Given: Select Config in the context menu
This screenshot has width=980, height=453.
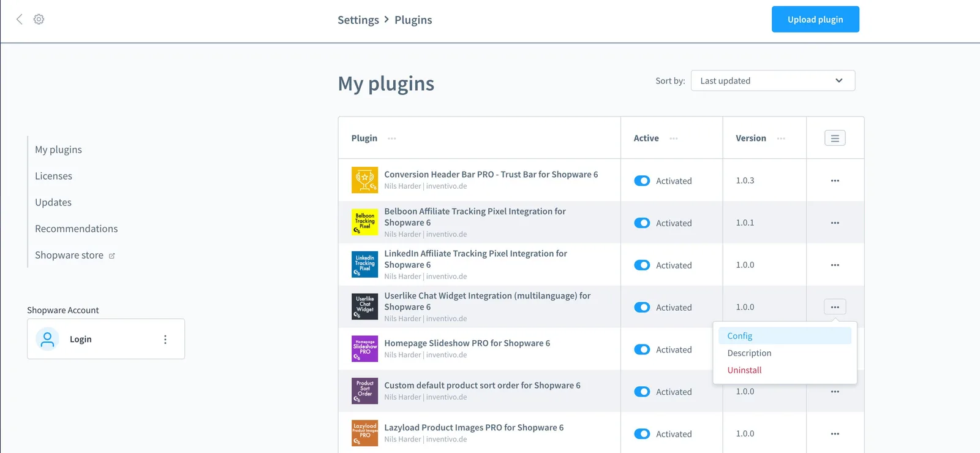Looking at the screenshot, I should [x=785, y=336].
